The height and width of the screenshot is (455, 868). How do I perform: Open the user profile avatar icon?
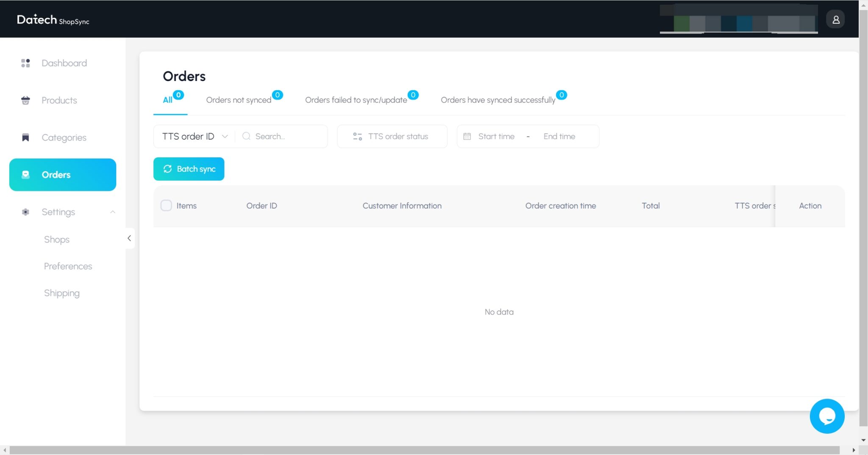click(835, 19)
